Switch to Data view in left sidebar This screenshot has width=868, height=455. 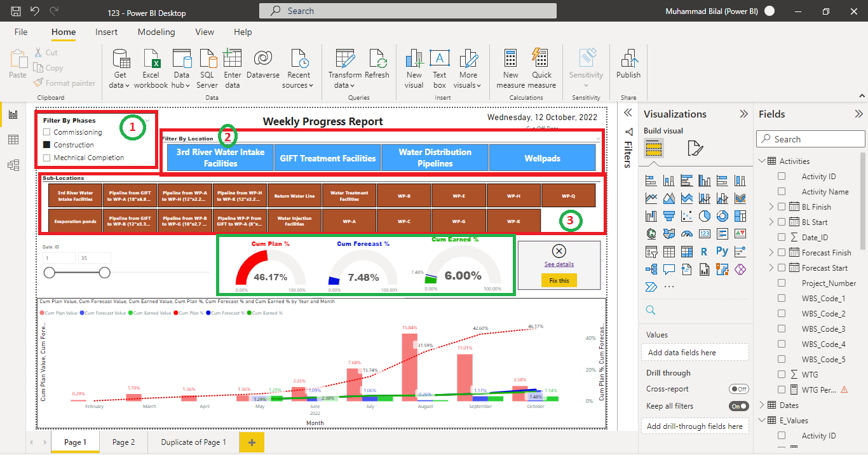coord(13,140)
